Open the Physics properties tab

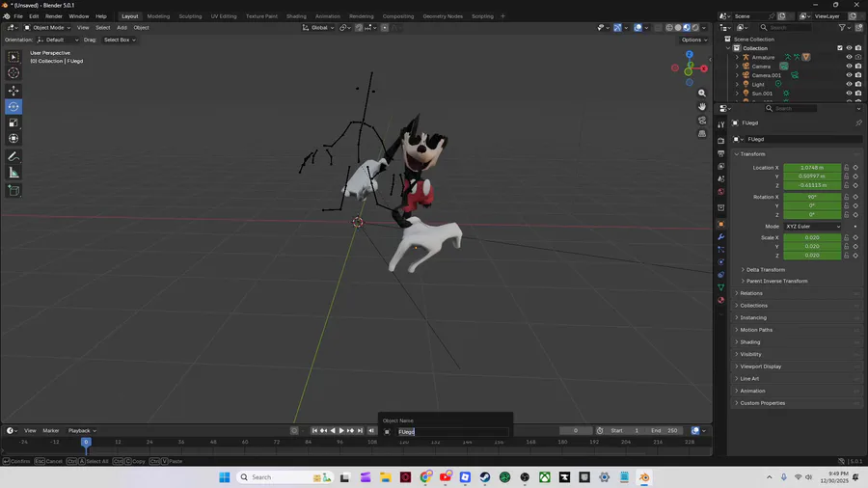720,262
